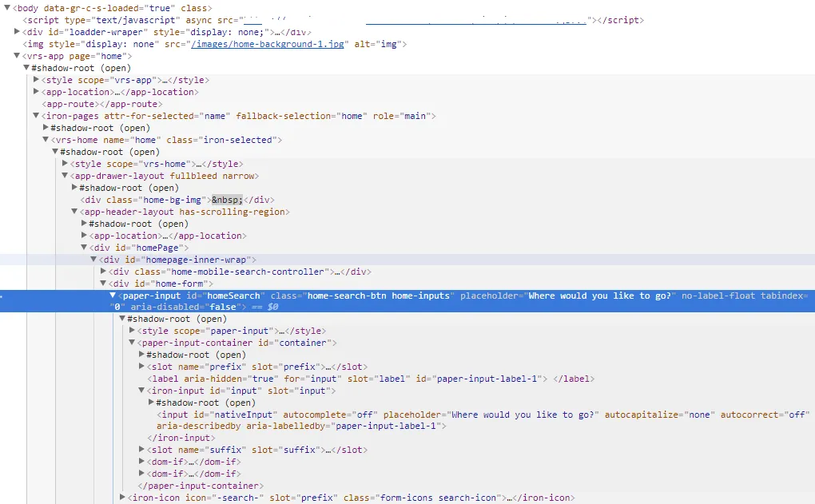Expand the home-mobile-search-controller div arrow

[103, 272]
